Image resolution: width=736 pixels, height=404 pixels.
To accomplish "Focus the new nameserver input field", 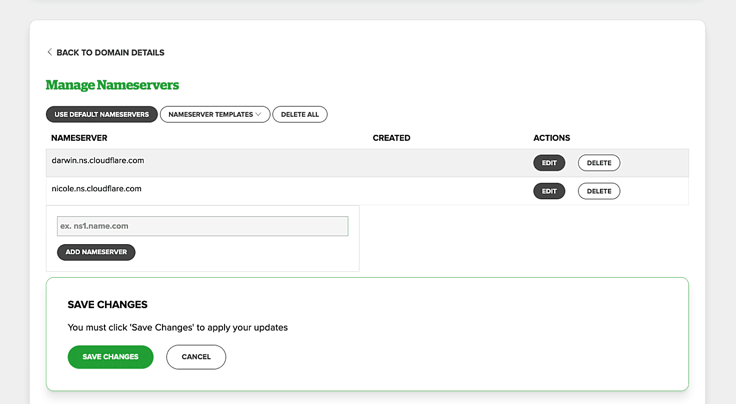I will click(x=203, y=226).
